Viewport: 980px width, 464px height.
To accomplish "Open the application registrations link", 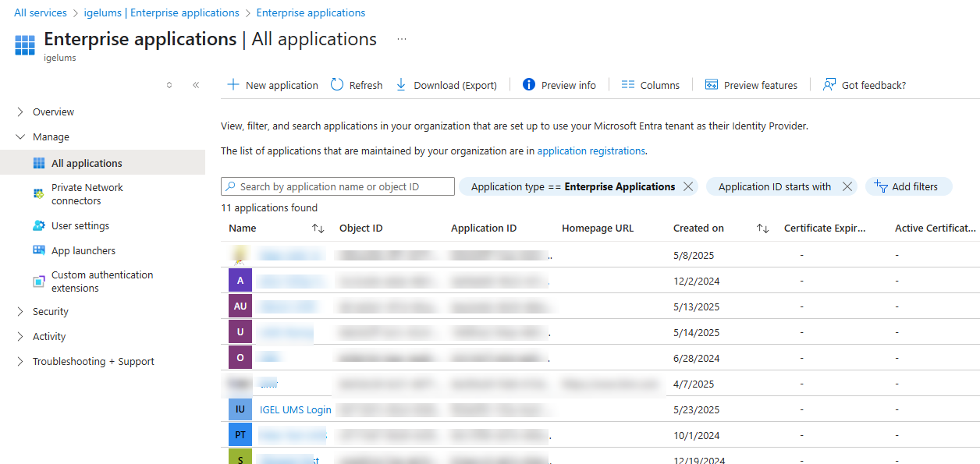I will (591, 151).
